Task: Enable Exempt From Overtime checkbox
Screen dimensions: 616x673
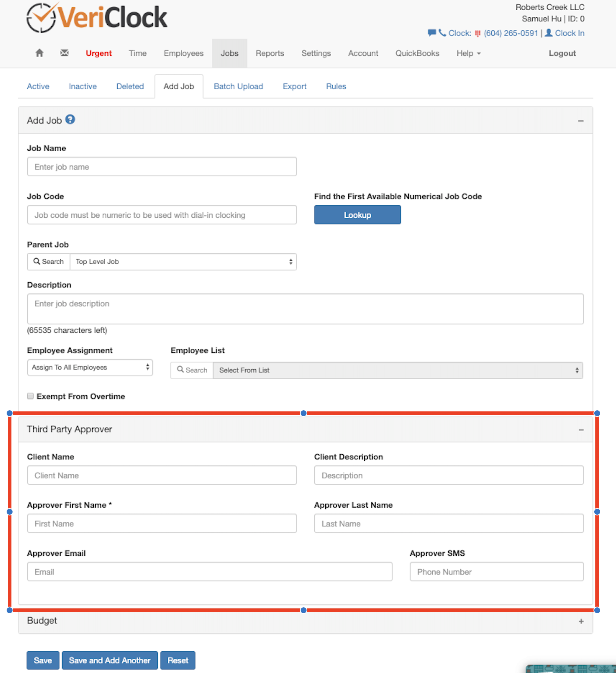Action: pos(31,396)
